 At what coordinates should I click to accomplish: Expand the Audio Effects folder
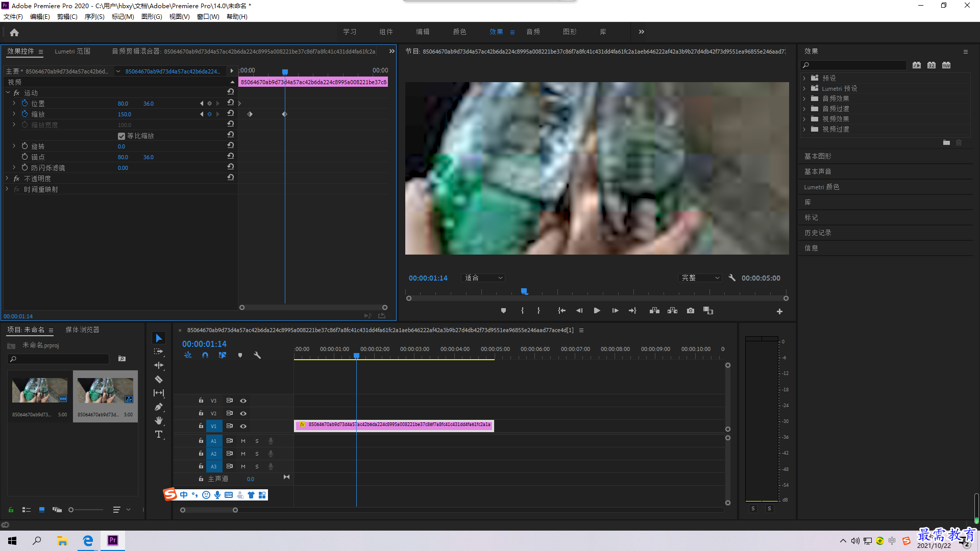(x=804, y=98)
